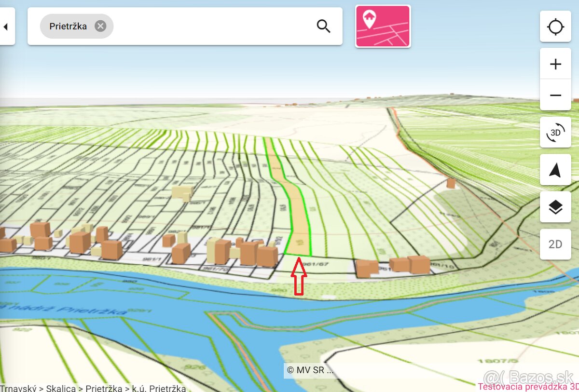Switch to 2D view mode
The width and height of the screenshot is (579, 392).
pyautogui.click(x=555, y=244)
